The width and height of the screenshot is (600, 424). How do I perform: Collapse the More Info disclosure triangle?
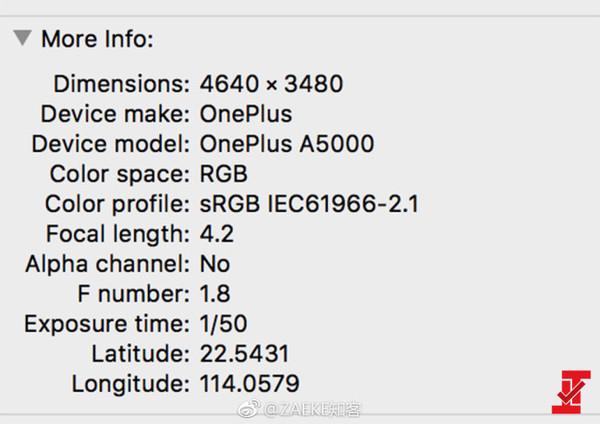22,38
